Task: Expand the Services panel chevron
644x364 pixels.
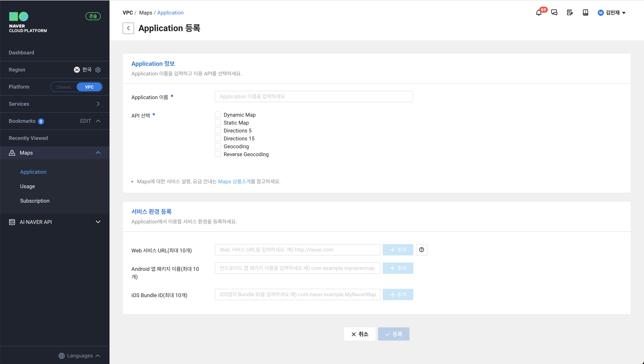Action: pos(98,104)
